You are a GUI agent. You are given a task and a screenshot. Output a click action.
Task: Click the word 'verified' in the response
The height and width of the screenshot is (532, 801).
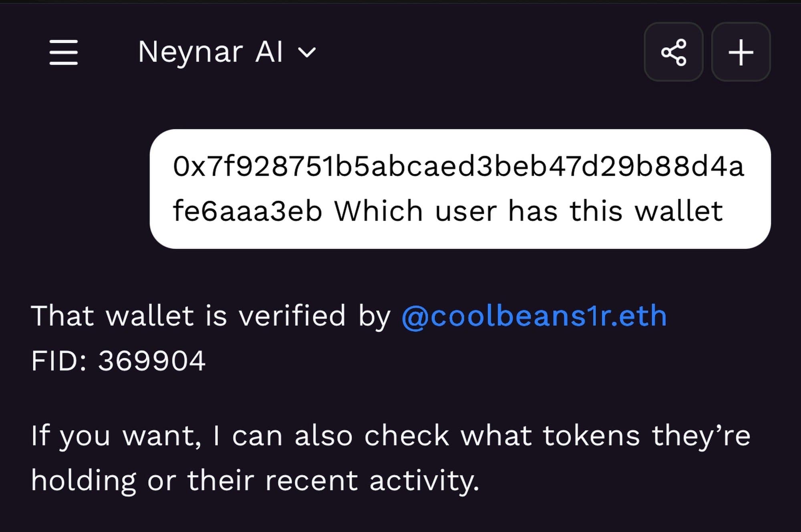292,316
